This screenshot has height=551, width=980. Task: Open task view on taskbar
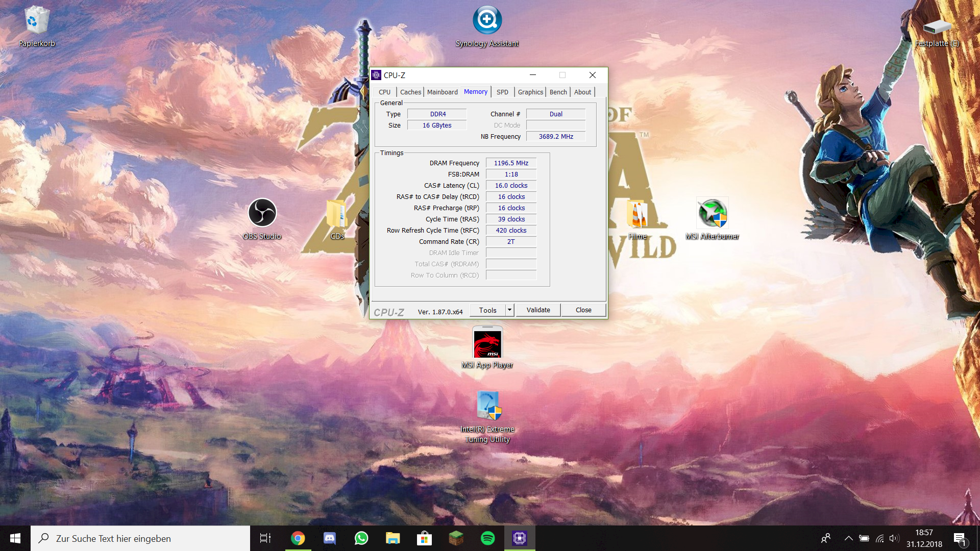tap(265, 538)
